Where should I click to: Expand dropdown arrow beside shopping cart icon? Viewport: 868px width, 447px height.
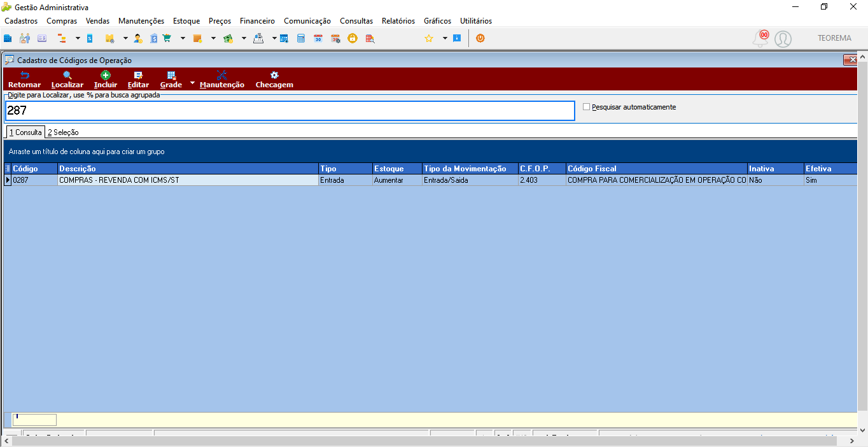183,38
